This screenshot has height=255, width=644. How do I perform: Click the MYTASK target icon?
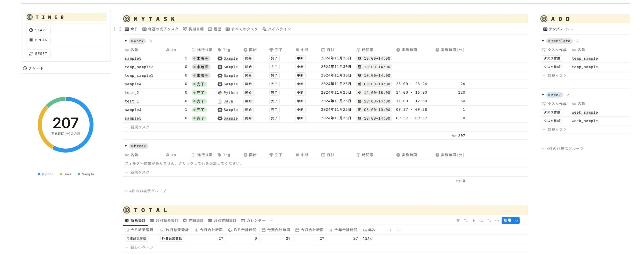127,19
